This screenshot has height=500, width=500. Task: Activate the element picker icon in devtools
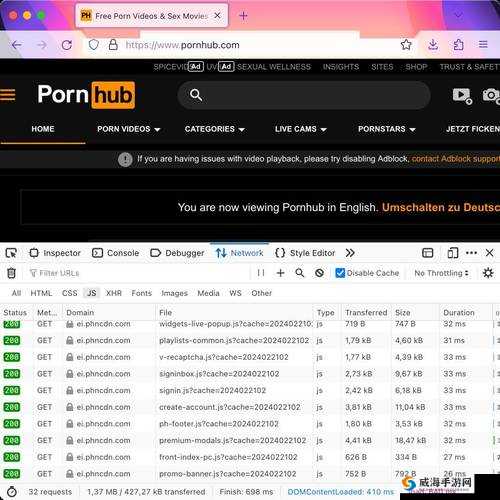tap(11, 253)
